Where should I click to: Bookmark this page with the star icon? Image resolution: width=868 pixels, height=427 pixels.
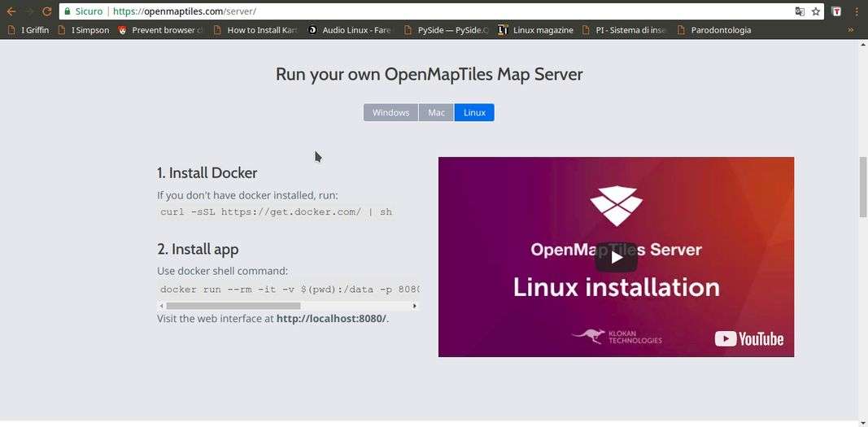(x=816, y=11)
